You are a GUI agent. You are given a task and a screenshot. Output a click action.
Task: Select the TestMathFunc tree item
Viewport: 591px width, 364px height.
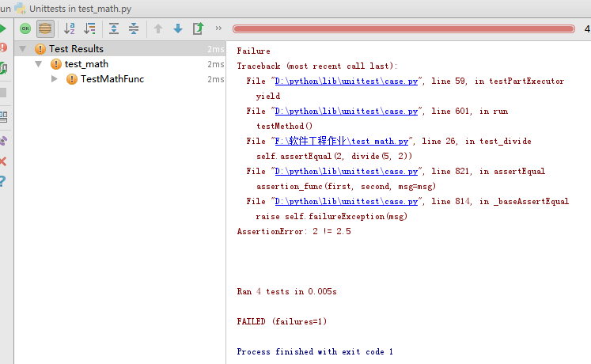pos(112,79)
